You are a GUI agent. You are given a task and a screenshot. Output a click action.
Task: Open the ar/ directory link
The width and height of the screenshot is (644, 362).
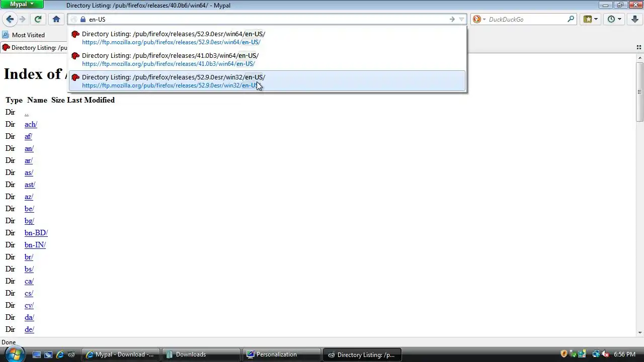point(29,160)
